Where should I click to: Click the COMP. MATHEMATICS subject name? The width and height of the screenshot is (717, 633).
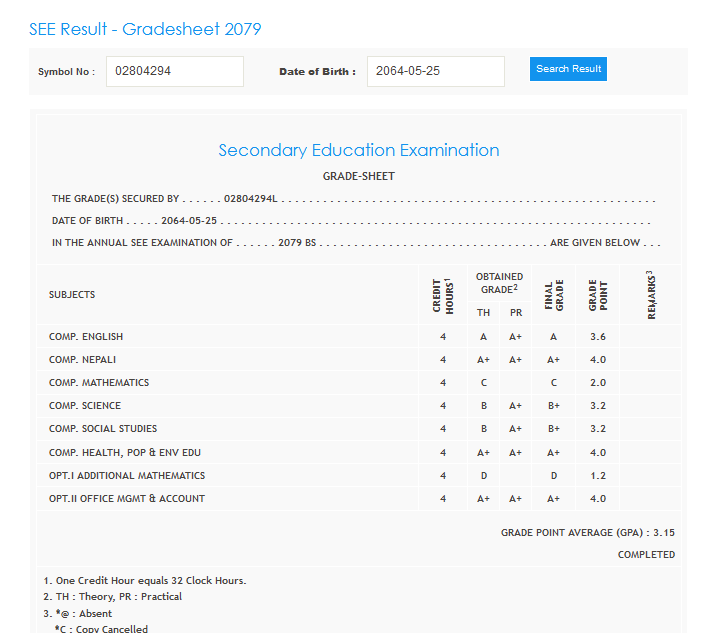pyautogui.click(x=99, y=383)
